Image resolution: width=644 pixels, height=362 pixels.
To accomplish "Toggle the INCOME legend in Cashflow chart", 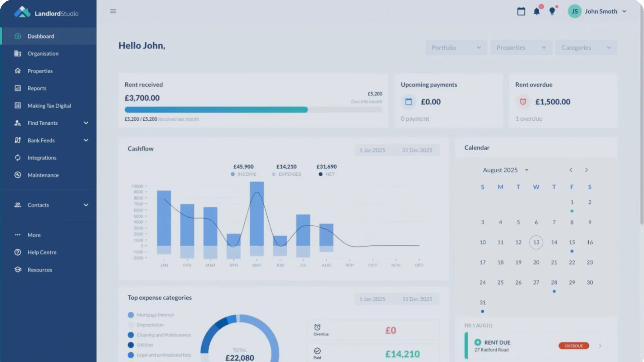I will [244, 174].
